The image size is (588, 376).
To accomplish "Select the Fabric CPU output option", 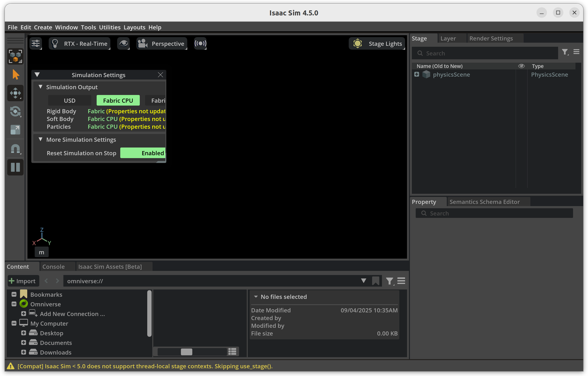I will 118,100.
